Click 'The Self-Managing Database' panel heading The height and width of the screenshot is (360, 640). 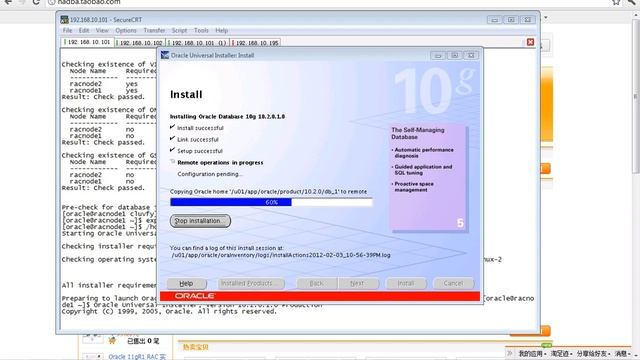click(418, 133)
